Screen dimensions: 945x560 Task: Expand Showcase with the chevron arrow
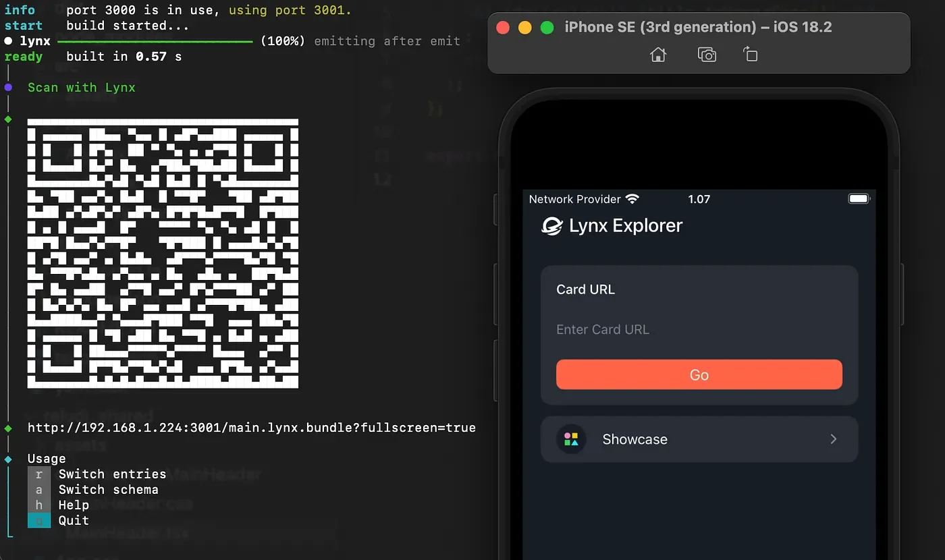(834, 439)
